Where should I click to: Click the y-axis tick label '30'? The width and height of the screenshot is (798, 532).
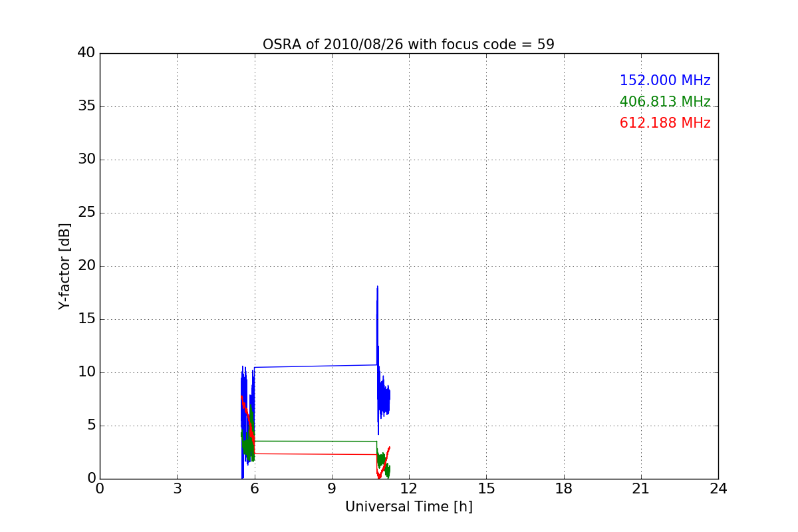(x=86, y=160)
